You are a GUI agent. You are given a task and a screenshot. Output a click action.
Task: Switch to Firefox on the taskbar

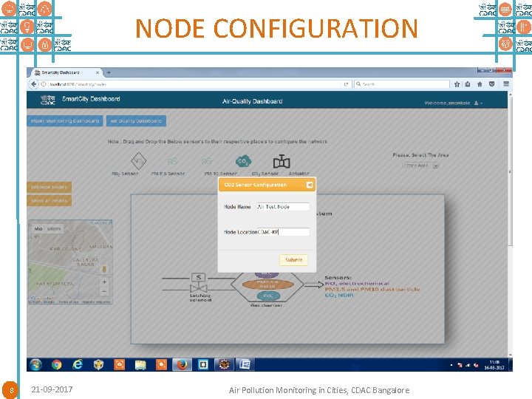point(183,365)
